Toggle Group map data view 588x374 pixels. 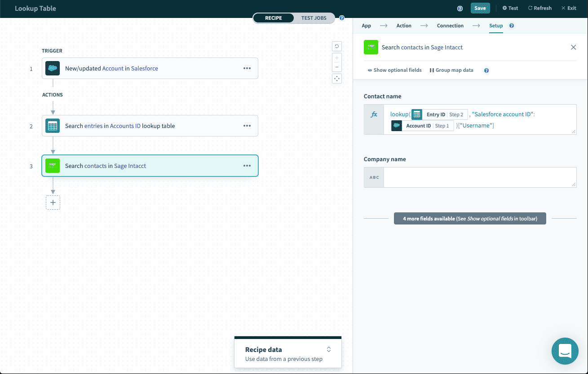[x=451, y=70]
